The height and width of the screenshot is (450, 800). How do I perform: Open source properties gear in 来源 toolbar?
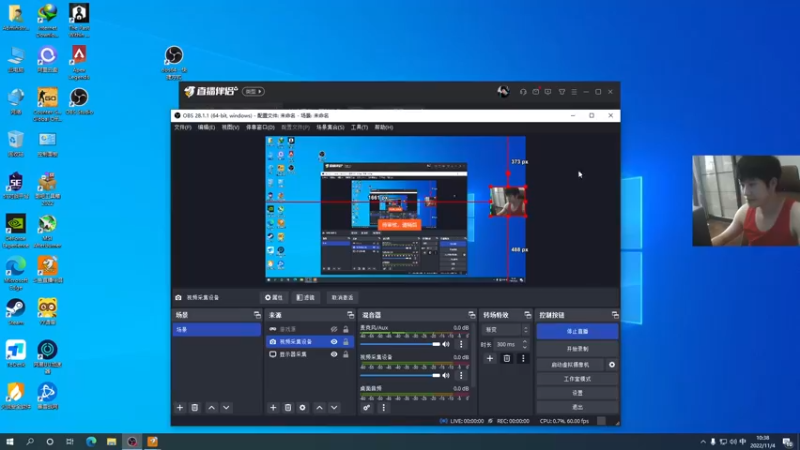point(303,408)
